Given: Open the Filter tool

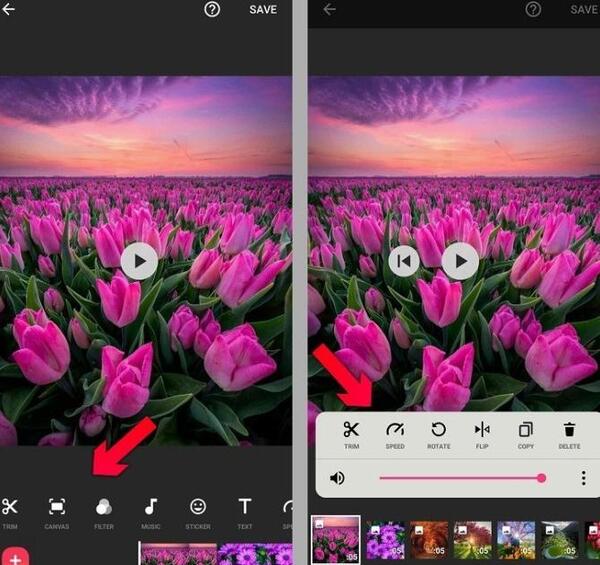Looking at the screenshot, I should click(x=104, y=513).
